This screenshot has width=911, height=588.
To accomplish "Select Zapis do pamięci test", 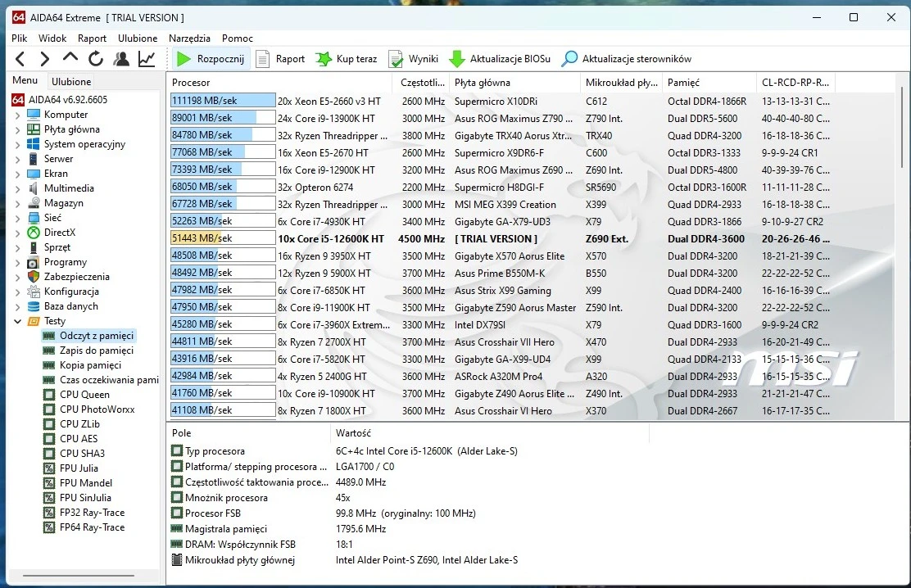I will pos(96,351).
